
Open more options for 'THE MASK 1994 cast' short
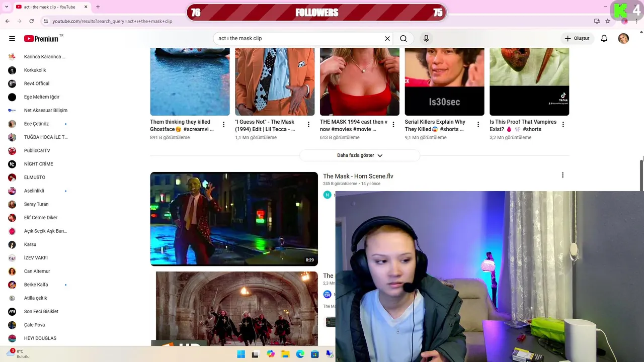click(393, 124)
